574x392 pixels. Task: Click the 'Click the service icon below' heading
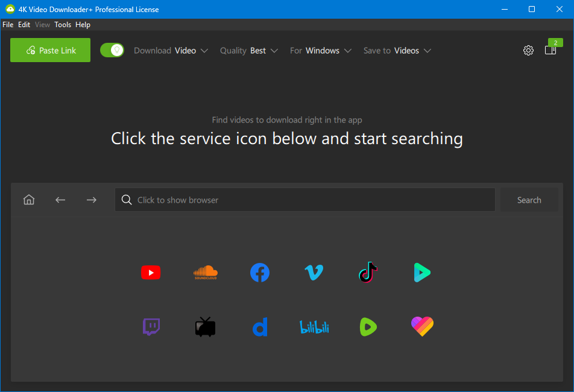pos(287,139)
